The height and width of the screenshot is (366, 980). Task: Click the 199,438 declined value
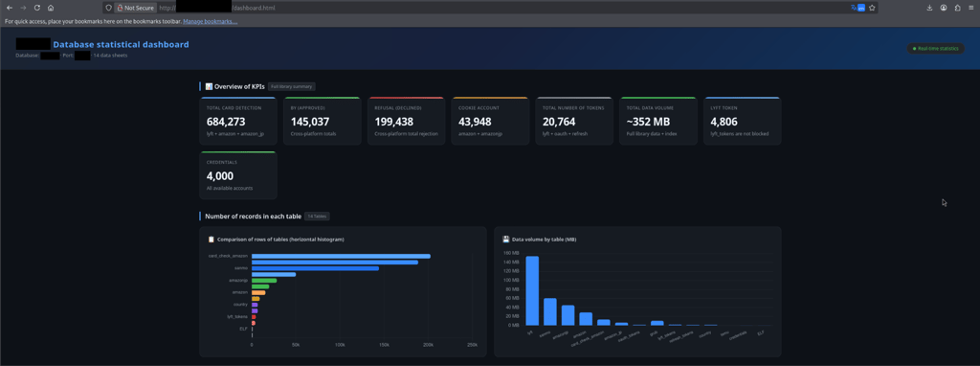[395, 122]
